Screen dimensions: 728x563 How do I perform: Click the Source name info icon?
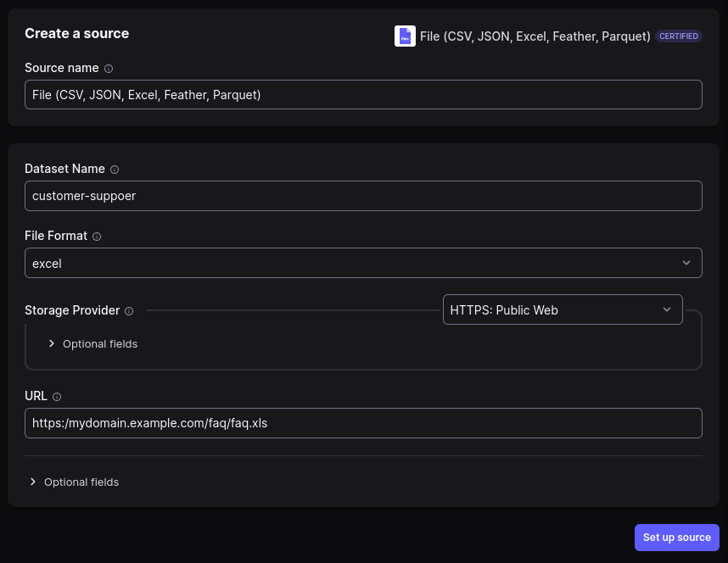(109, 68)
